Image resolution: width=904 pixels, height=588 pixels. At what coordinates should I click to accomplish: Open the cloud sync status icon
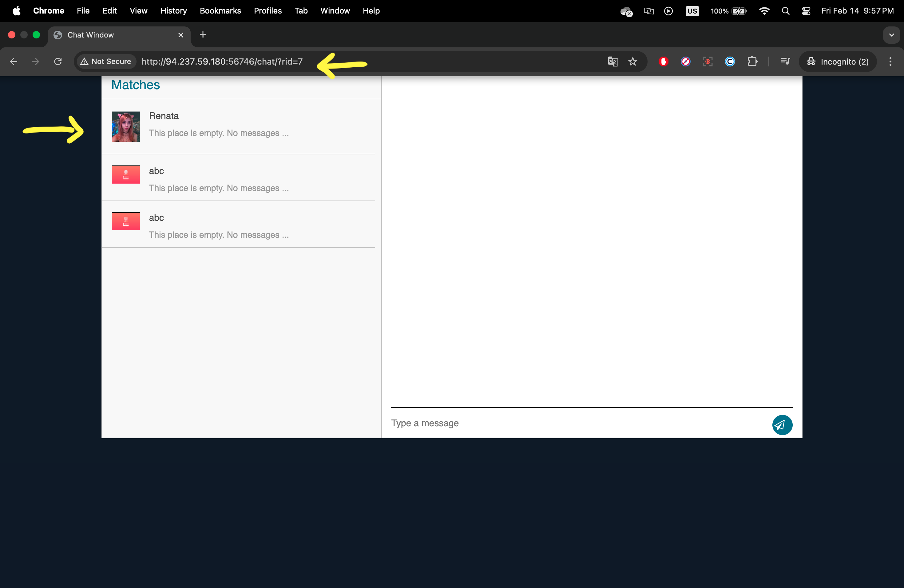pos(626,11)
